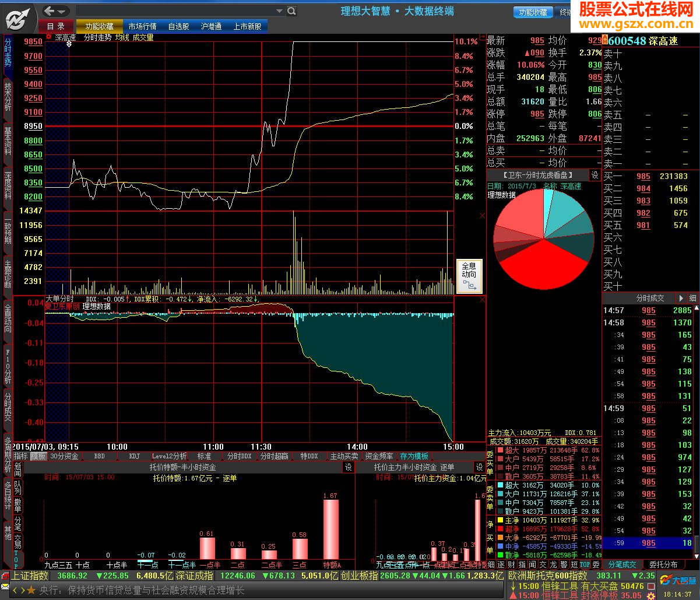
Task: Click the 600548 stock code header
Action: pos(627,40)
